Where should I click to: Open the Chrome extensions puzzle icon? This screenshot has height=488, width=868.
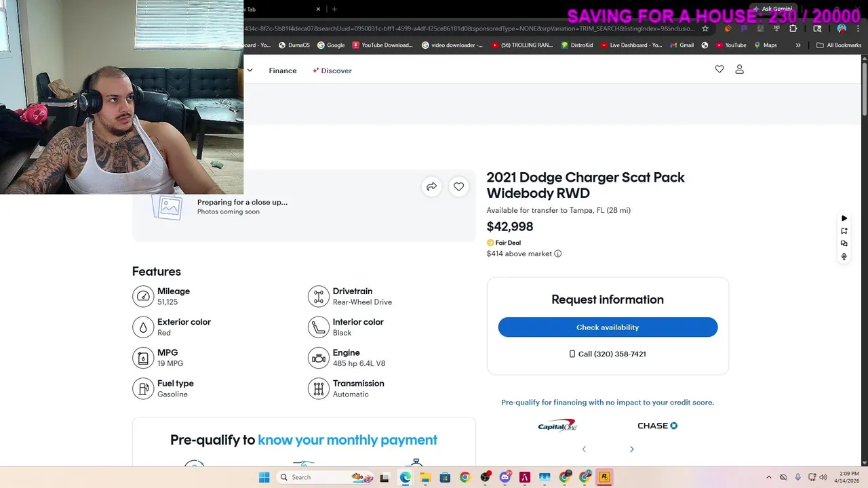point(793,28)
